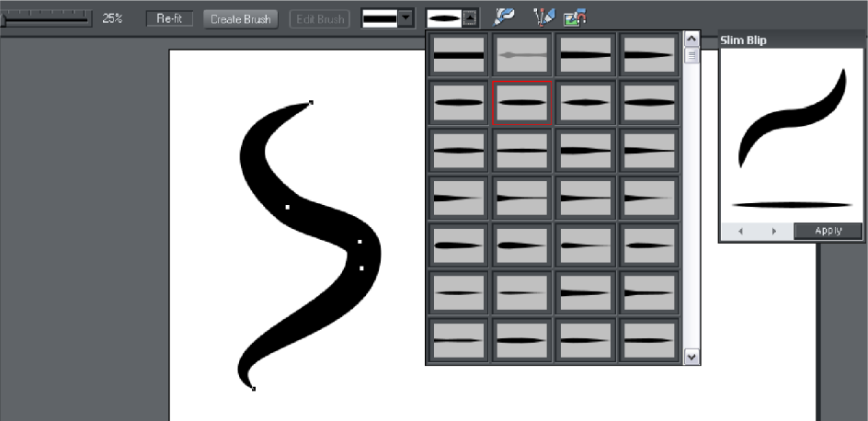Screen dimensions: 868x421
Task: Click the gallery scrollbar up arrow
Action: 692,39
